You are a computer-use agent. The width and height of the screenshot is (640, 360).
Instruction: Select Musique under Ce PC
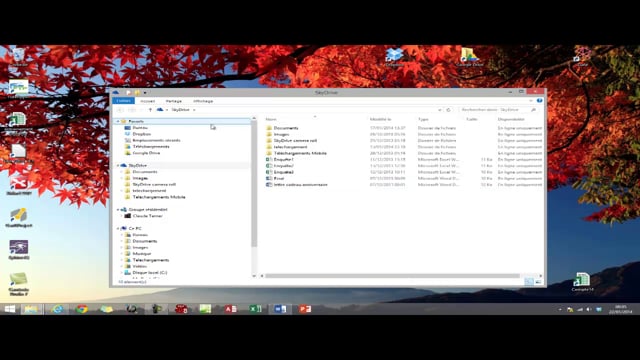pos(142,253)
